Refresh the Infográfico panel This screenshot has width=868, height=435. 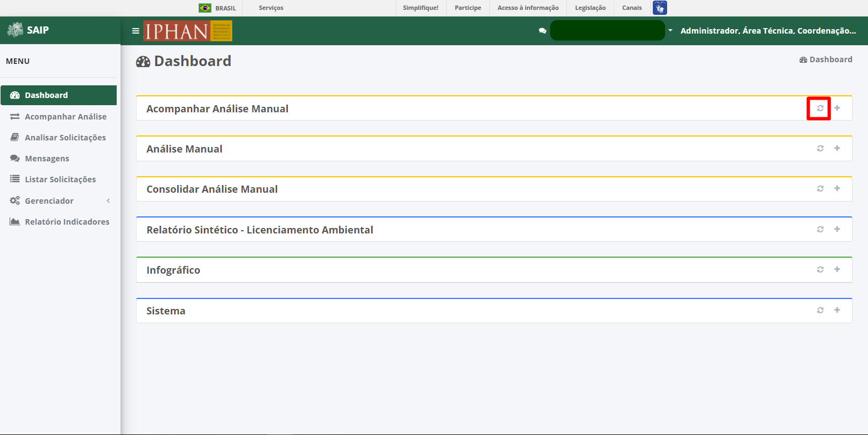click(x=820, y=269)
